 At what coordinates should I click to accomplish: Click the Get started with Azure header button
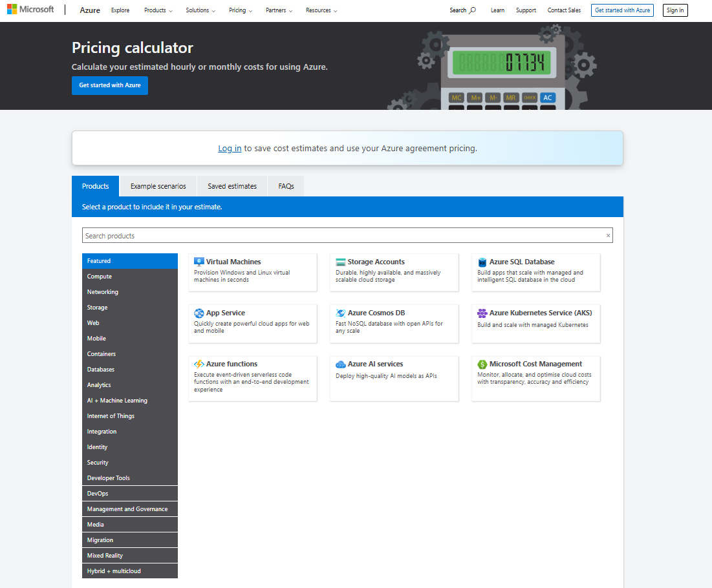(622, 10)
